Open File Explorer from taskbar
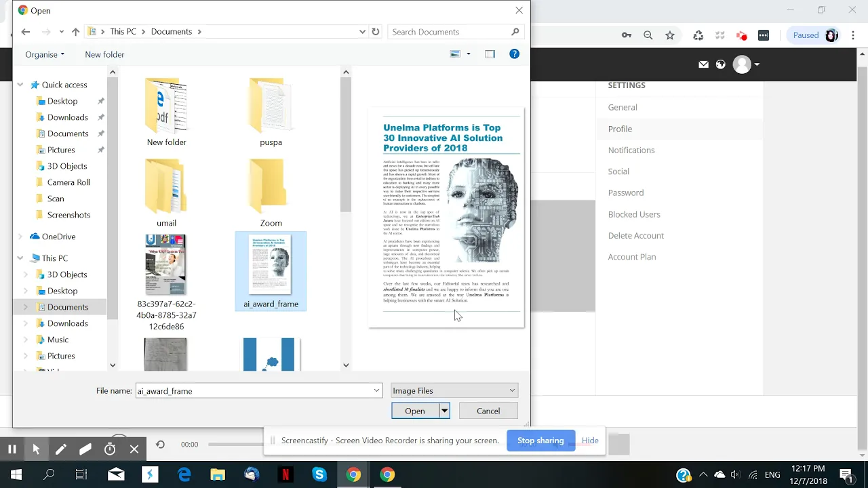This screenshot has width=868, height=488. (218, 474)
